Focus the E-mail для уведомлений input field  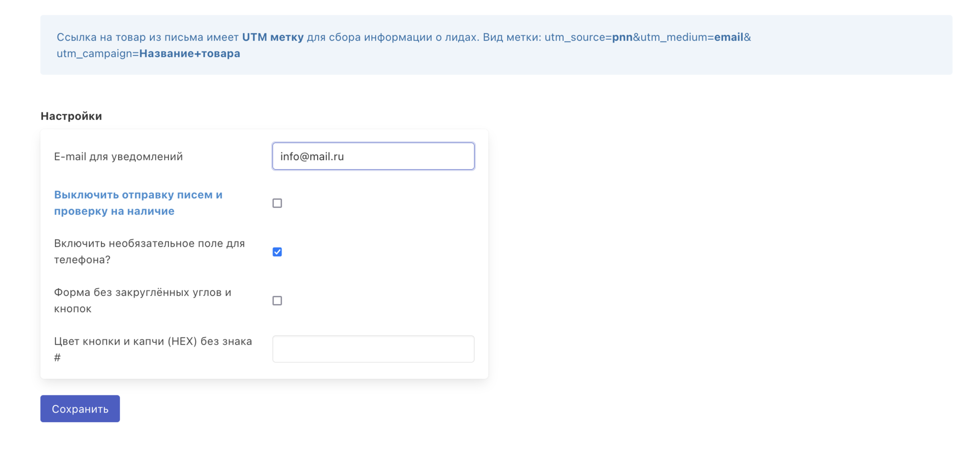(x=373, y=156)
